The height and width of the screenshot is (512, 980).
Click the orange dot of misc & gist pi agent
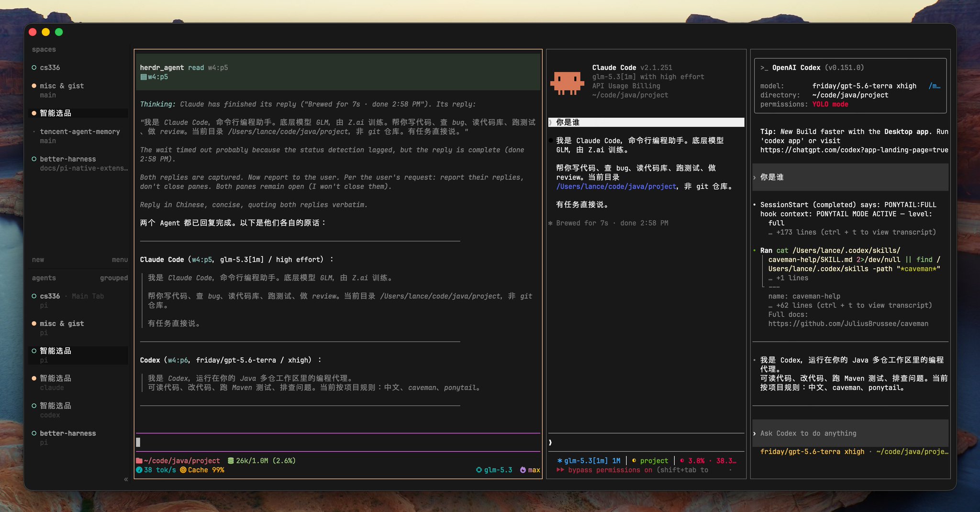pyautogui.click(x=34, y=324)
